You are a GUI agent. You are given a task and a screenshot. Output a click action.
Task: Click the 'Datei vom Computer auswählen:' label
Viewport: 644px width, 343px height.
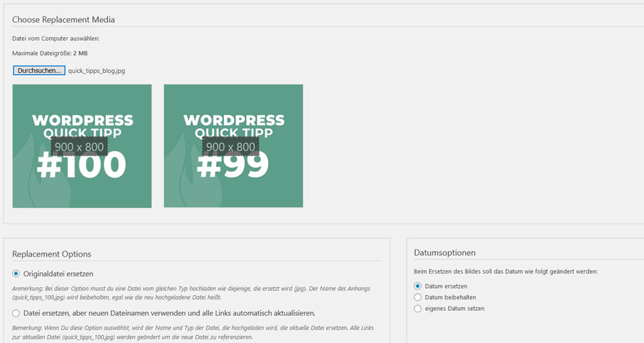point(56,39)
